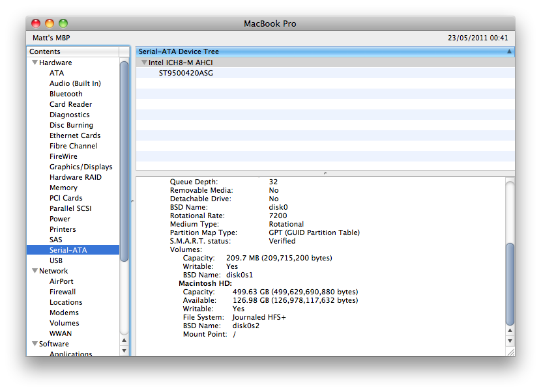The height and width of the screenshot is (392, 541).
Task: Collapse the Network section triangle
Action: pos(35,271)
